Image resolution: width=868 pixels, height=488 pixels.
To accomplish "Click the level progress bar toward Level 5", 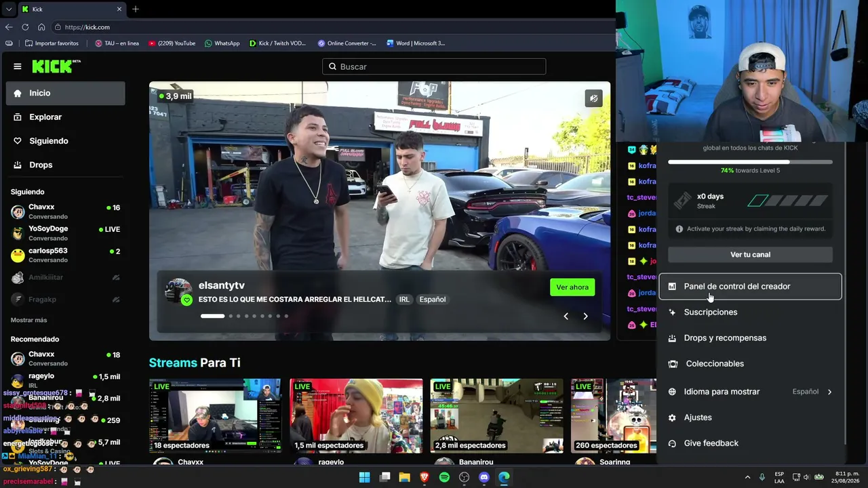I will pos(750,163).
